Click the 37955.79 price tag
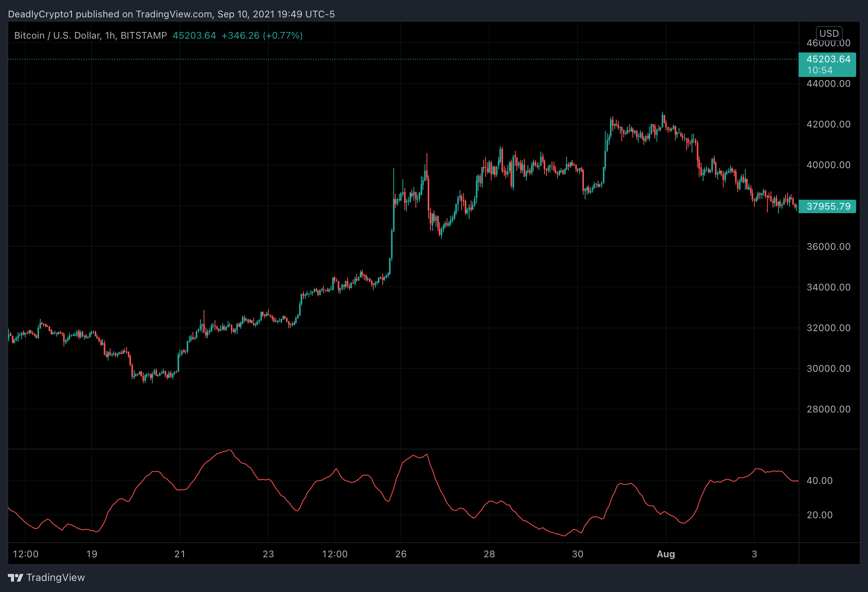Image resolution: width=868 pixels, height=592 pixels. (x=828, y=206)
